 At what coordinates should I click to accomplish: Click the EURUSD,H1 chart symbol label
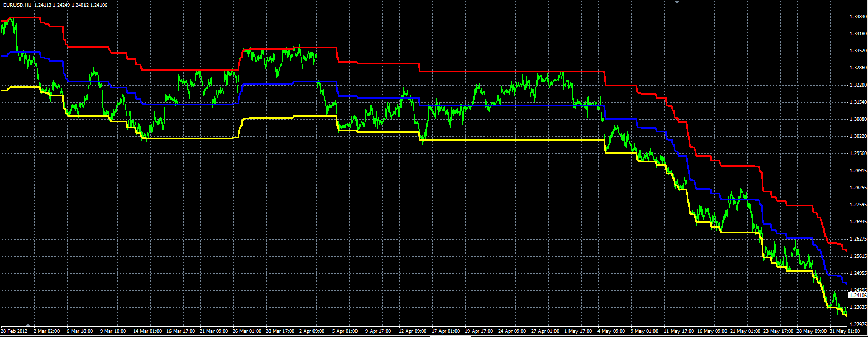(x=17, y=5)
